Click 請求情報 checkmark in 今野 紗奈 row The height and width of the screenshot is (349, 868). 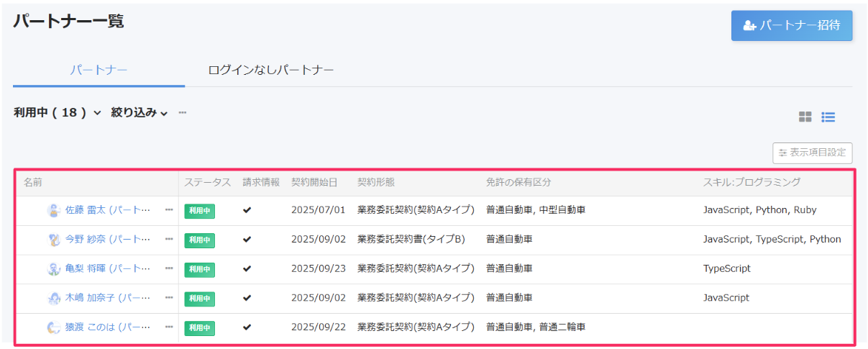[247, 239]
